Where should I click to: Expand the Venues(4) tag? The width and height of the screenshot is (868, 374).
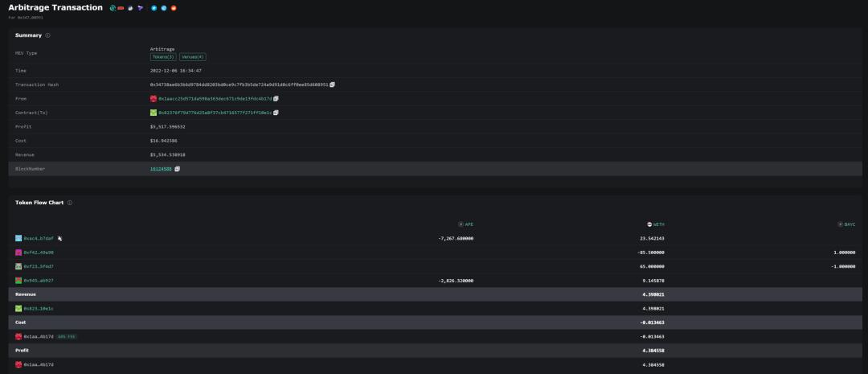(x=192, y=57)
